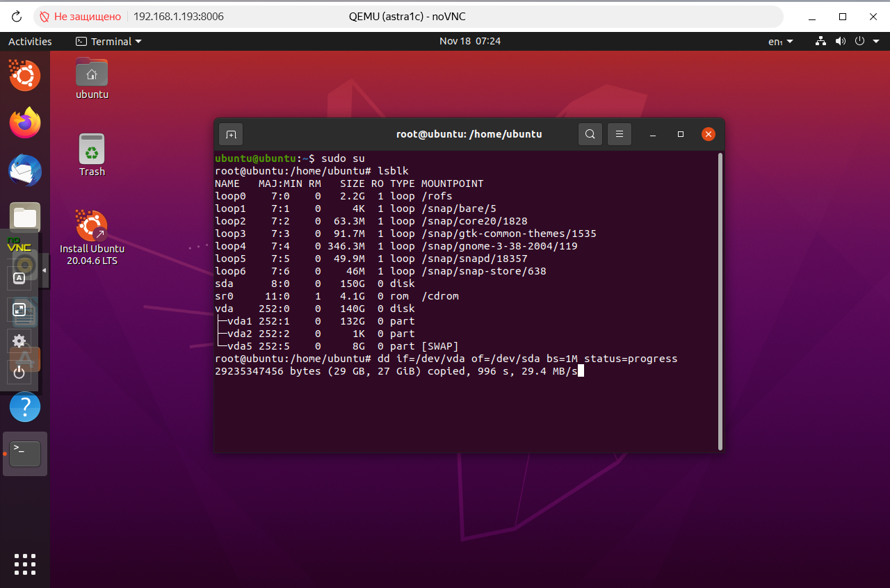Open the en keyboard layout dropdown
Viewport: 890px width, 588px height.
click(x=780, y=42)
